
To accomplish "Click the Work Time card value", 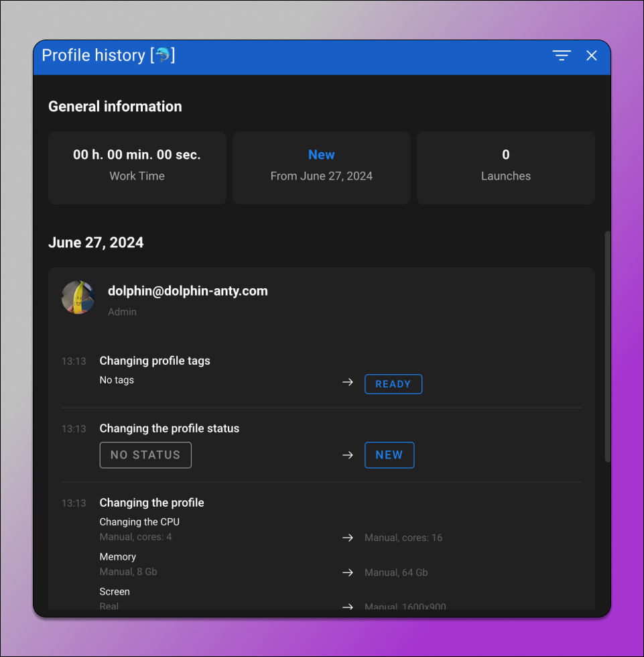I will (x=137, y=155).
